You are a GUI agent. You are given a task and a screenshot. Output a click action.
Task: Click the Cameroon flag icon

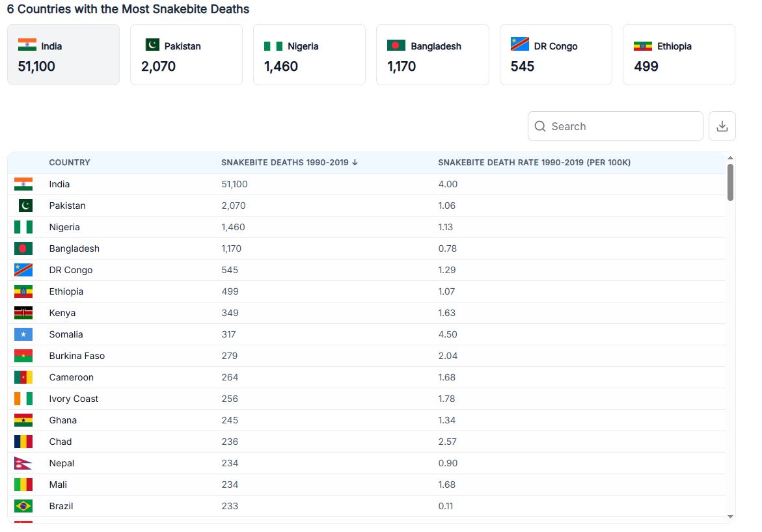(23, 377)
